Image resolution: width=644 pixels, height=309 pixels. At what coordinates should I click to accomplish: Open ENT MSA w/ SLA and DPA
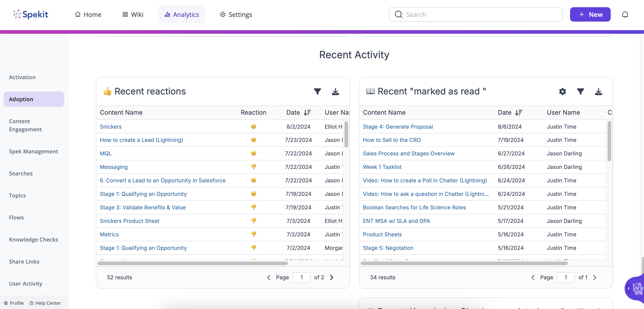click(396, 221)
